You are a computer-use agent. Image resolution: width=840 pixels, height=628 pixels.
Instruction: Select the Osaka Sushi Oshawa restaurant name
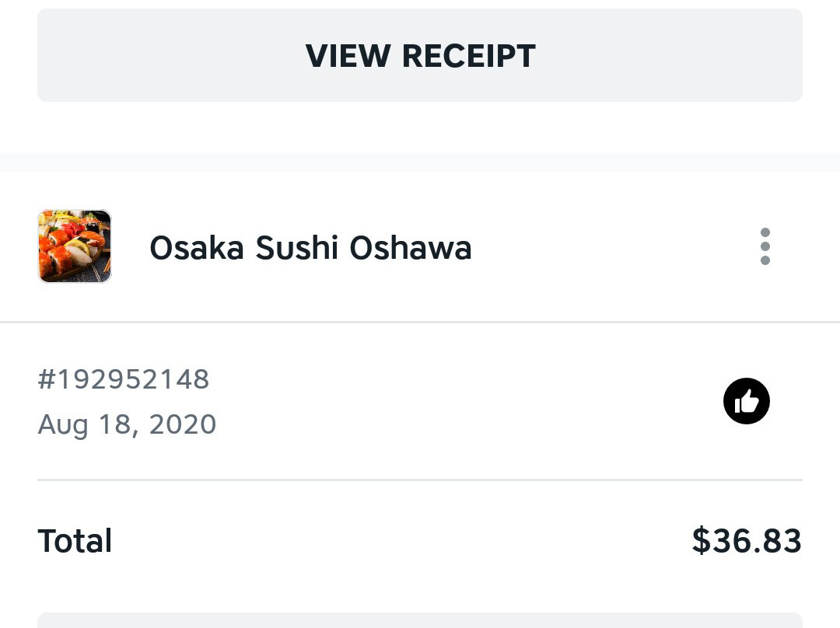pos(310,247)
